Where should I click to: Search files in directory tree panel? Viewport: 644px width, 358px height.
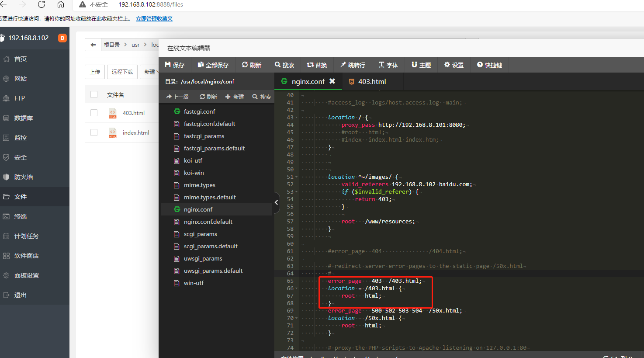(x=262, y=97)
